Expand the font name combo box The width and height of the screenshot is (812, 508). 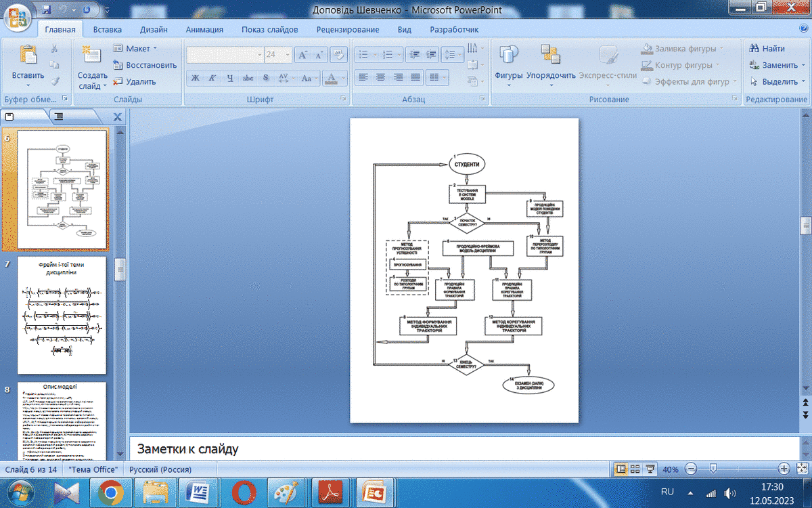[x=260, y=54]
